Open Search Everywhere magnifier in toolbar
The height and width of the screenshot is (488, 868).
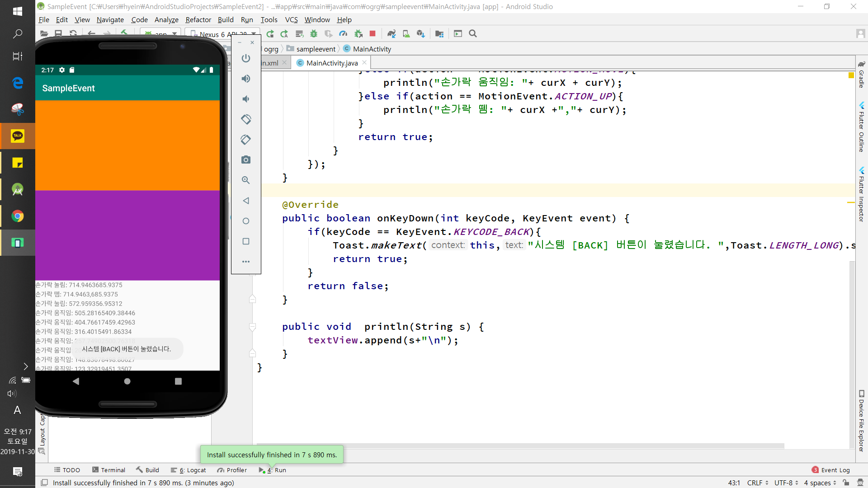point(473,34)
